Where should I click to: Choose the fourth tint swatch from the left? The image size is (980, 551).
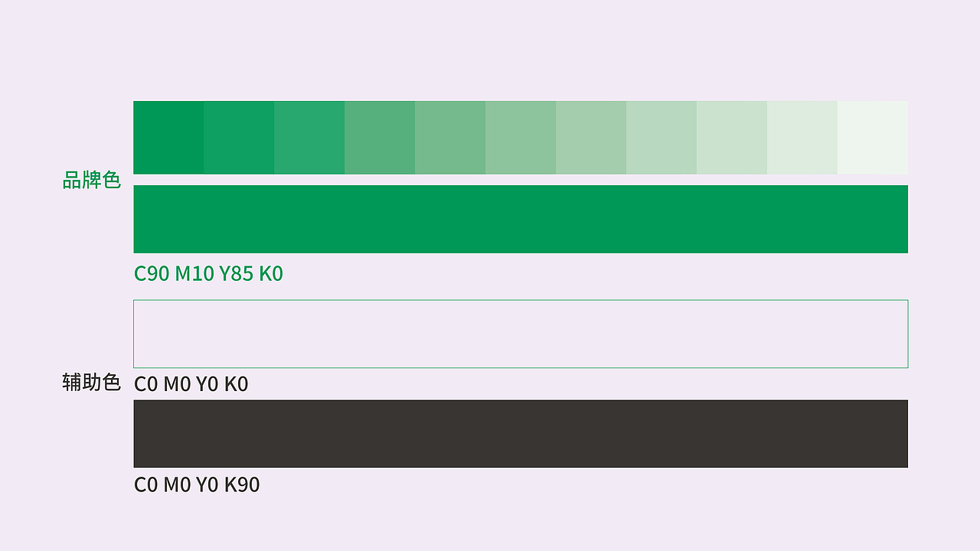point(380,138)
